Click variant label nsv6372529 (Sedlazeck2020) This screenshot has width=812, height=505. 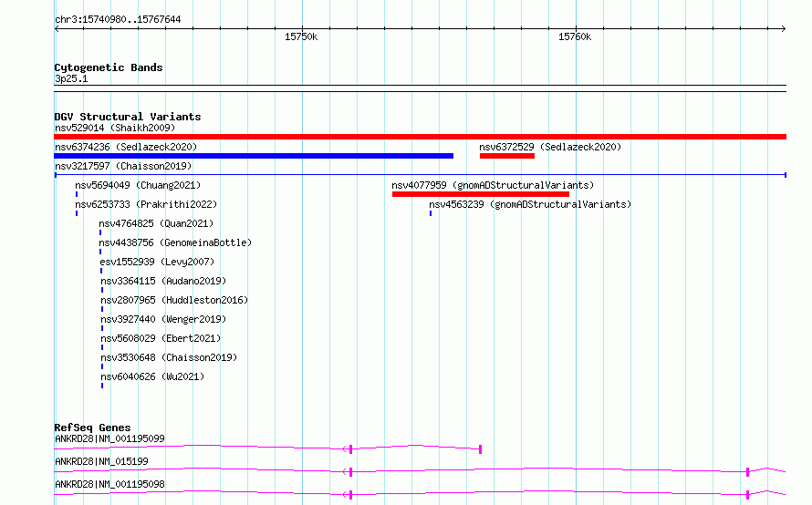click(x=550, y=147)
